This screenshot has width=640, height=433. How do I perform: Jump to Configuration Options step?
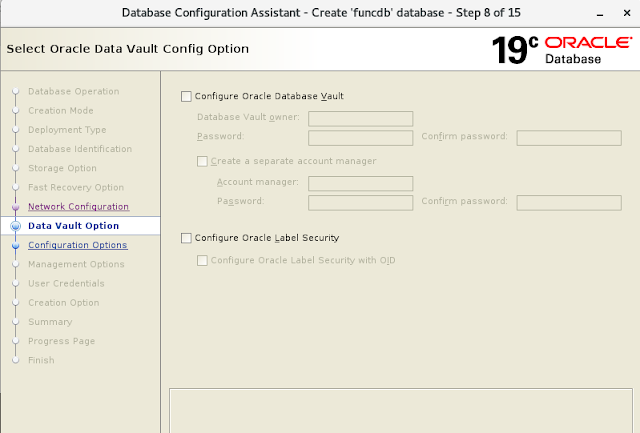click(x=78, y=245)
